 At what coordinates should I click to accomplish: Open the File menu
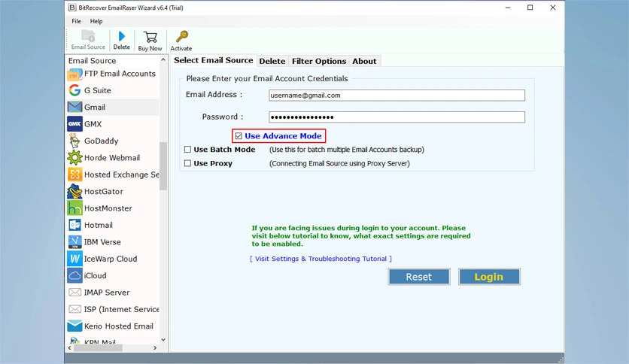(76, 21)
